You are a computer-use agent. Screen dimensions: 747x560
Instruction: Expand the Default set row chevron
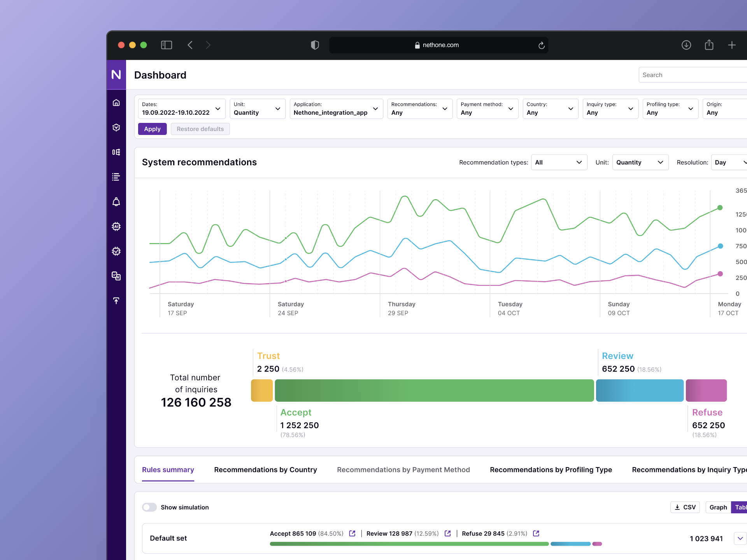740,538
